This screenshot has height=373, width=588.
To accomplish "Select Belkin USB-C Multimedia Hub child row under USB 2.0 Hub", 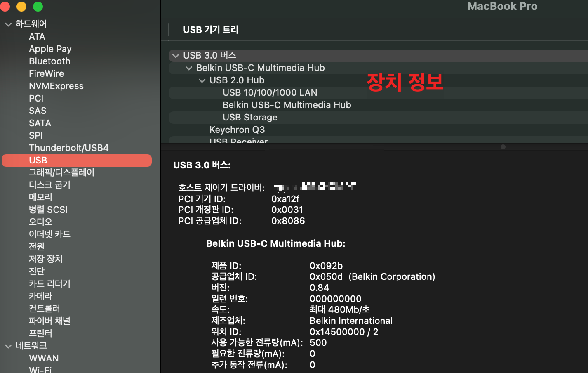I will [379, 105].
